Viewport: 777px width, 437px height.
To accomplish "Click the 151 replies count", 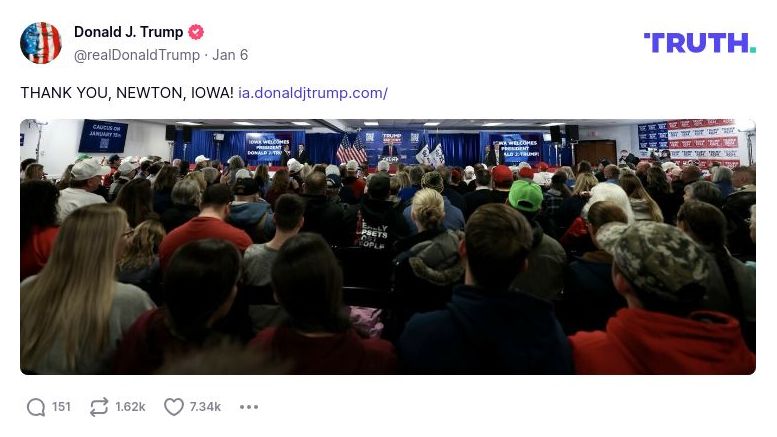I will point(61,407).
